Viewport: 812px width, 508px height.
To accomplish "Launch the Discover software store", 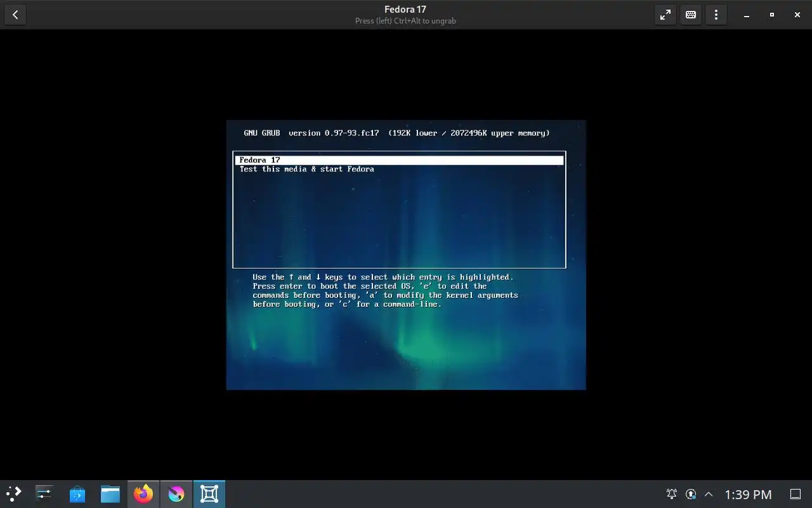I will (x=77, y=493).
